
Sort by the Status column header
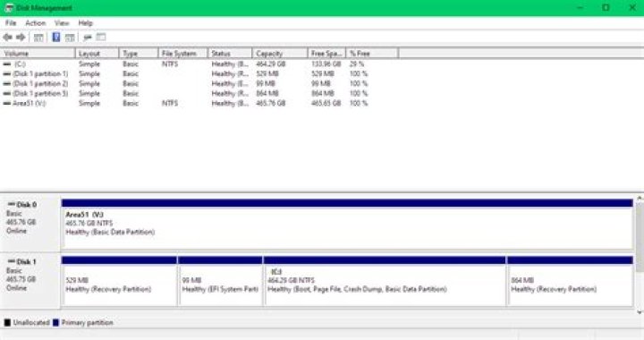click(x=230, y=54)
